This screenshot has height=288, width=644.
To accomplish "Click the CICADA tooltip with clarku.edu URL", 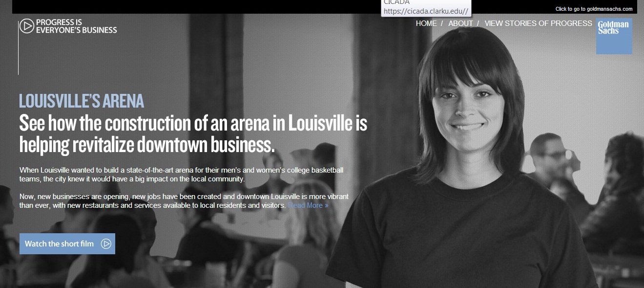I will 426,8.
